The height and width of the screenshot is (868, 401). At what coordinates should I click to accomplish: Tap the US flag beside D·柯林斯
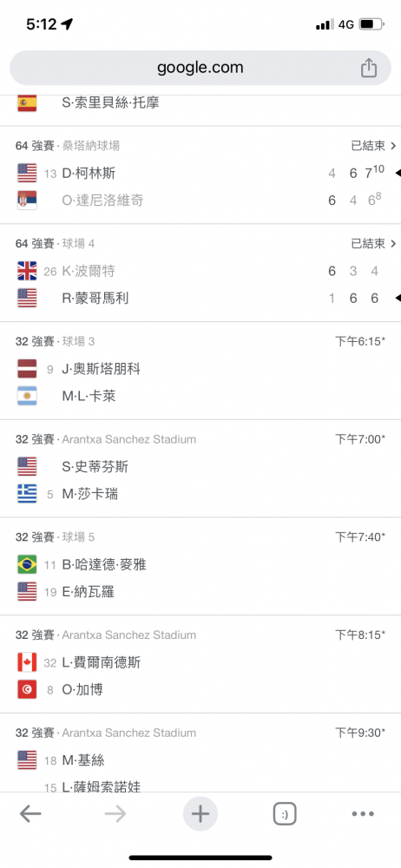click(27, 174)
